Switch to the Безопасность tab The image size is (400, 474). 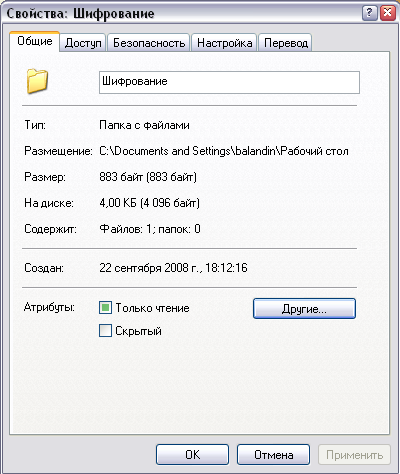149,43
